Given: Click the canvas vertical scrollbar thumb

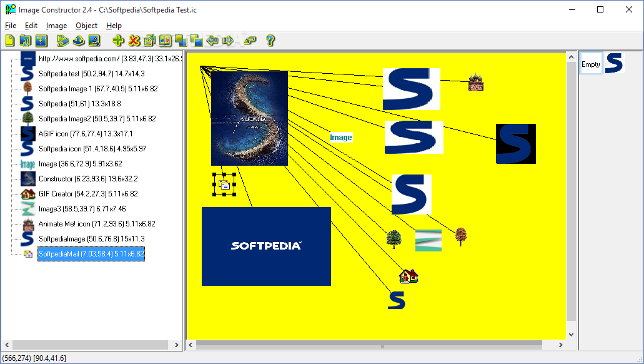Looking at the screenshot, I should [x=571, y=191].
